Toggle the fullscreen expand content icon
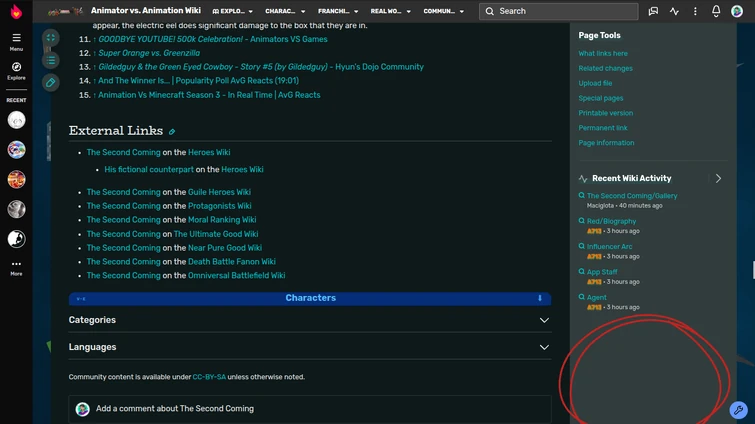 51,38
